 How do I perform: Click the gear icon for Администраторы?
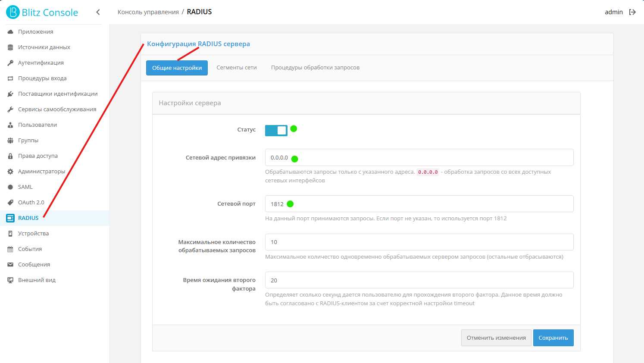point(10,172)
